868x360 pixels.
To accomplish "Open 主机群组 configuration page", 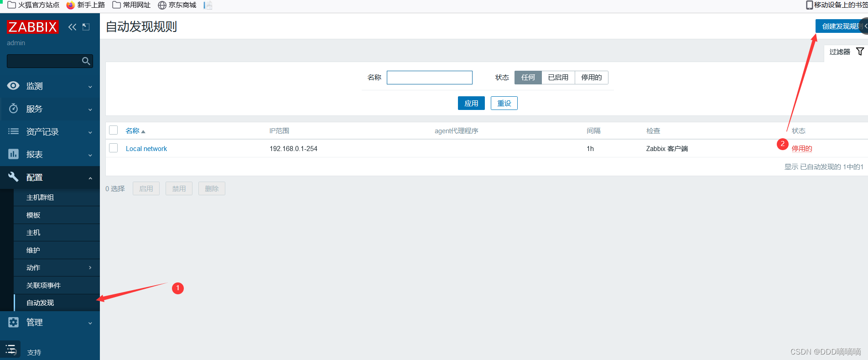I will coord(57,197).
